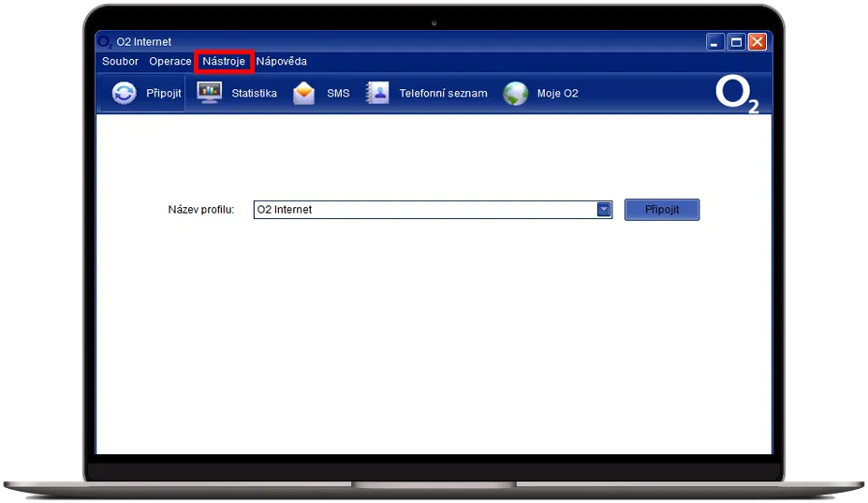The width and height of the screenshot is (868, 503).
Task: Open the Statistika monitor icon
Action: pos(209,94)
